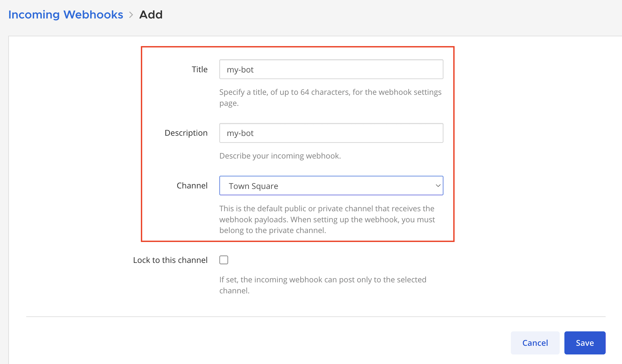Click the 'Lock to this channel' label

pos(170,260)
